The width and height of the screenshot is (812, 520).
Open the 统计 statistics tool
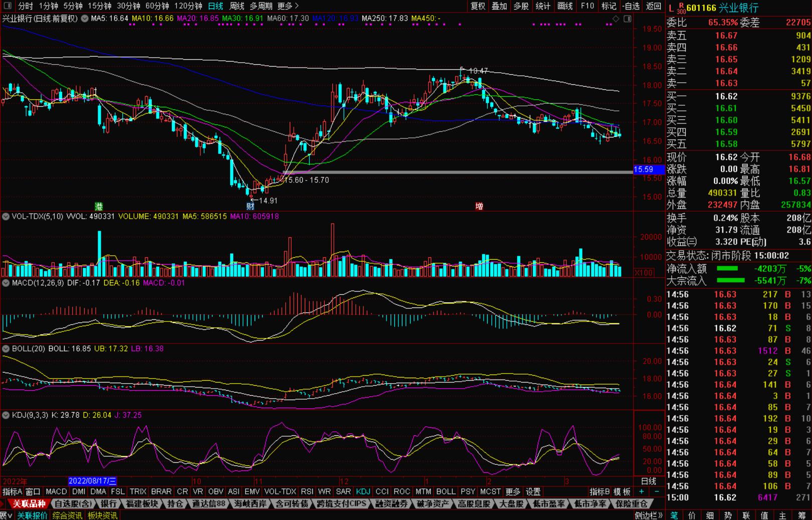tap(543, 6)
